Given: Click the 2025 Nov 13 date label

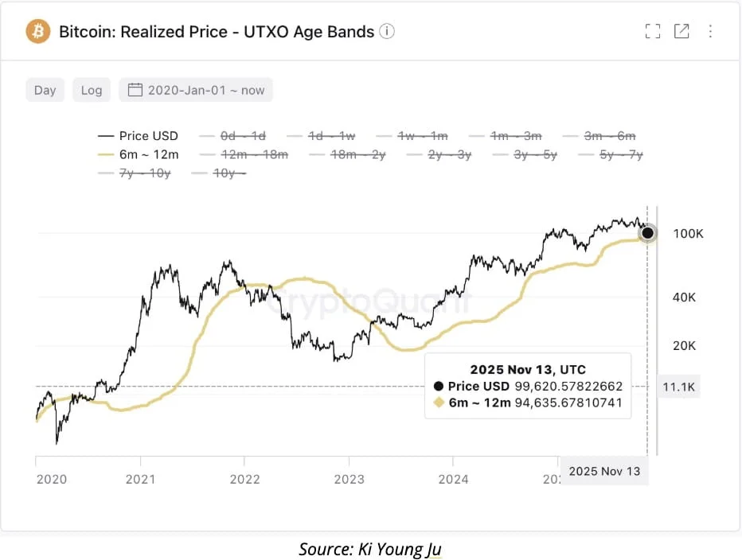Looking at the screenshot, I should [x=605, y=471].
